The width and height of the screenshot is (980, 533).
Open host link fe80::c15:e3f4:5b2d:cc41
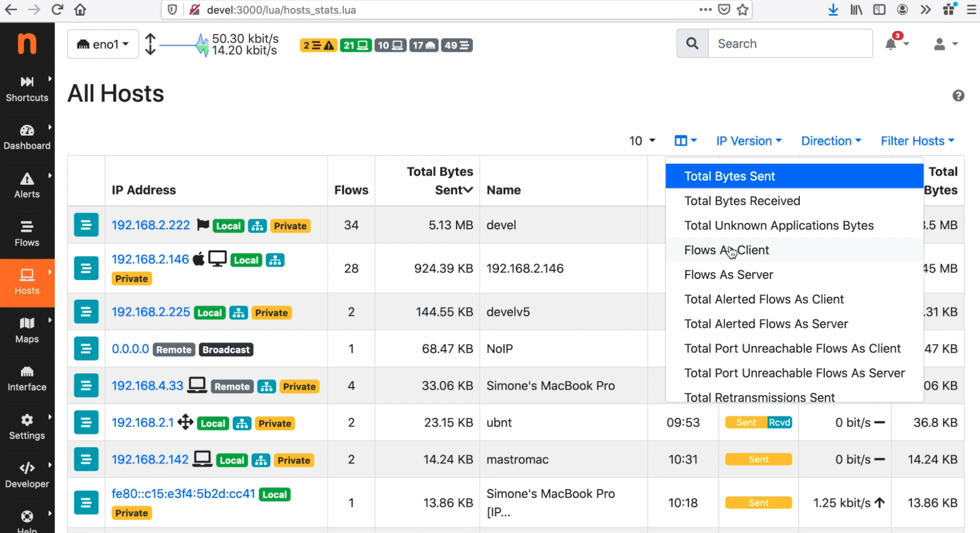click(x=183, y=494)
